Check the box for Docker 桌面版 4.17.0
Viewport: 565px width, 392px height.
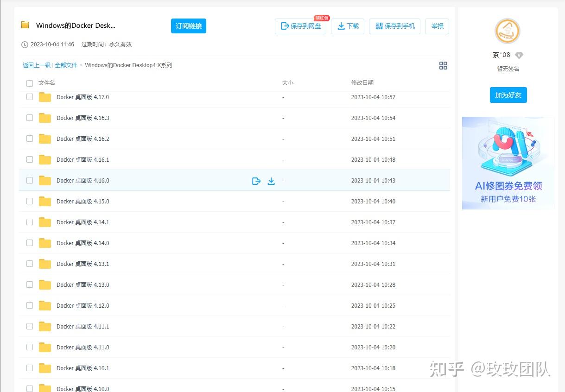pyautogui.click(x=30, y=97)
